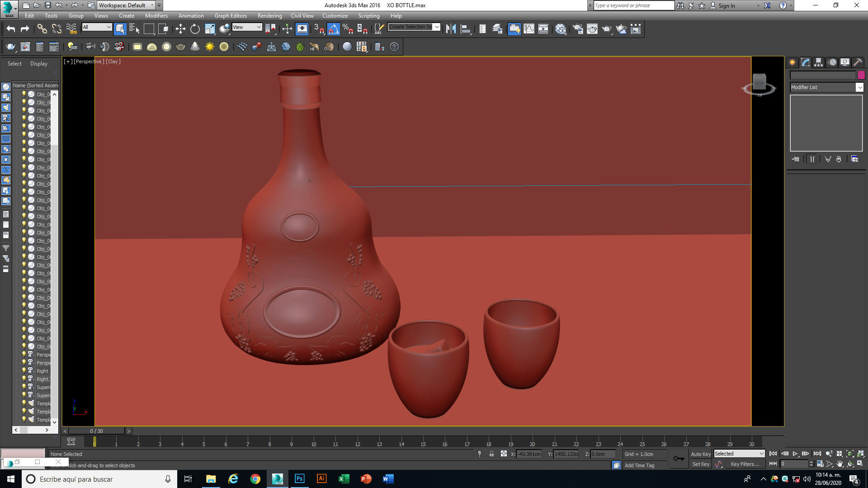Toggle Auto Key animation mode
868x488 pixels.
click(700, 454)
